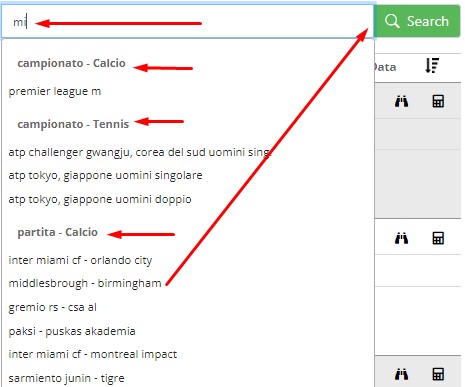Choose 'gremio rs - csa al' match
The width and height of the screenshot is (465, 387).
tap(53, 307)
